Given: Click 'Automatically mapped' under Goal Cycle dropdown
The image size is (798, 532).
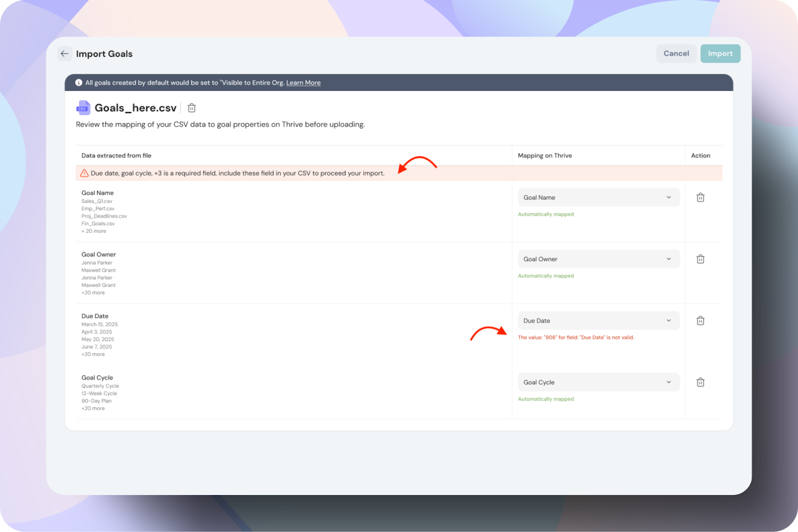Looking at the screenshot, I should click(x=546, y=399).
